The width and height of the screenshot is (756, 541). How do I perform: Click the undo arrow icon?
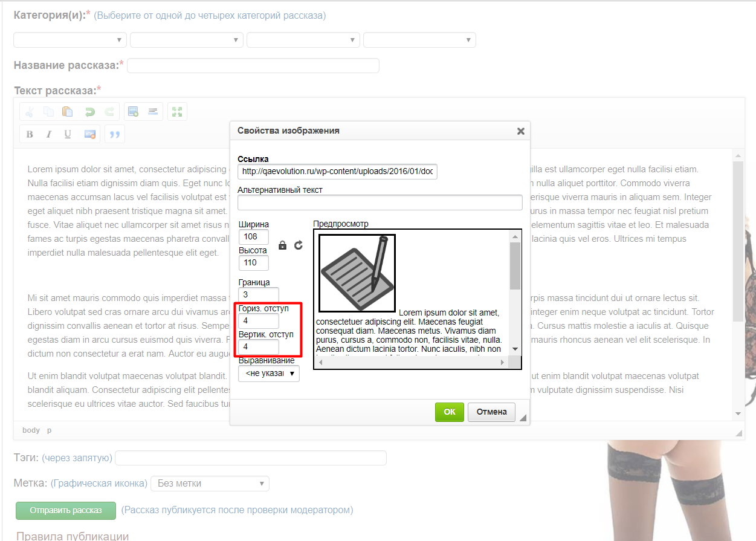pyautogui.click(x=89, y=112)
